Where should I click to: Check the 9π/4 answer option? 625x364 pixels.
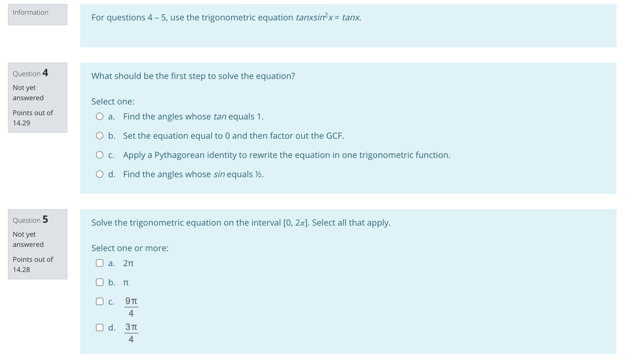coord(100,301)
